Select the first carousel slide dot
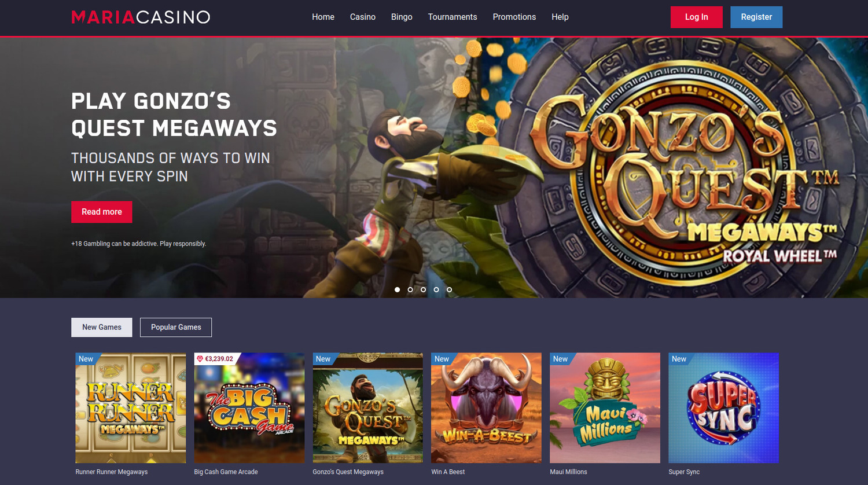The image size is (868, 485). pyautogui.click(x=397, y=289)
